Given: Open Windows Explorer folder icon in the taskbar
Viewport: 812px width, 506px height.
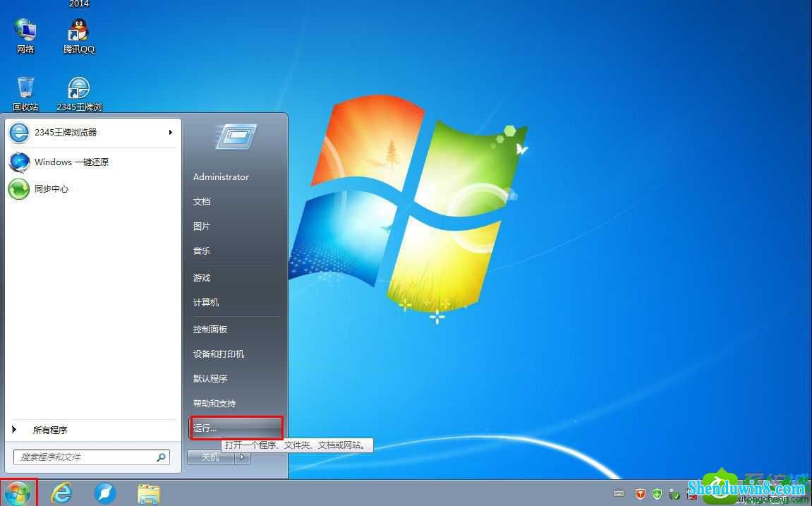Looking at the screenshot, I should pos(149,493).
